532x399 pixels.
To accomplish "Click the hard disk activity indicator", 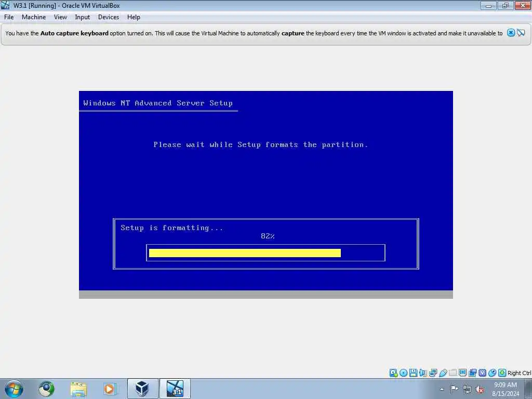I will pyautogui.click(x=393, y=373).
